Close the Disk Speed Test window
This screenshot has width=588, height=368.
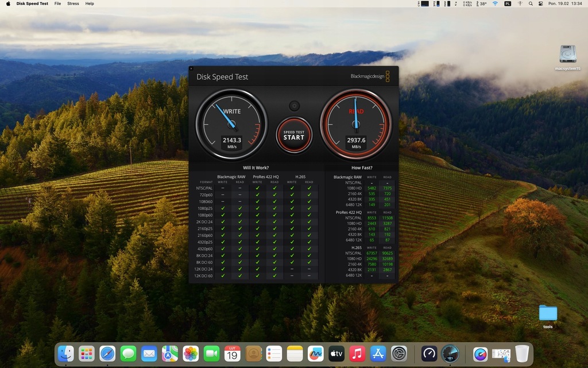pos(191,68)
